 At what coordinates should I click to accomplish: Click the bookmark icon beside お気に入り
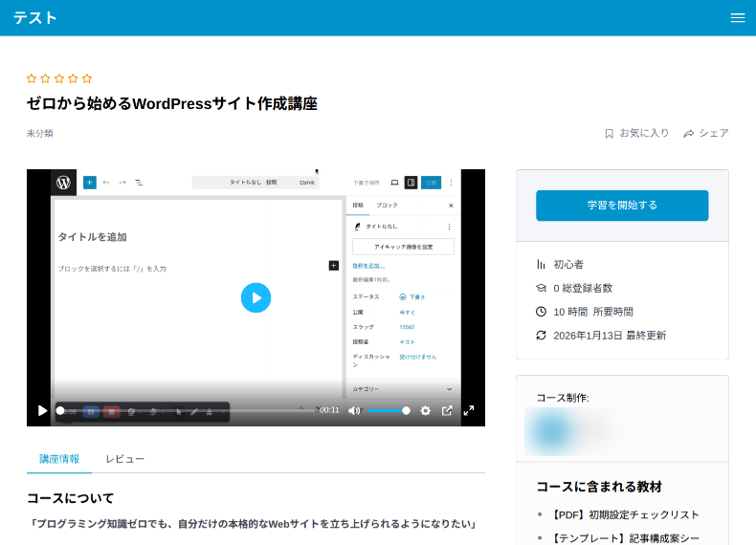[609, 134]
